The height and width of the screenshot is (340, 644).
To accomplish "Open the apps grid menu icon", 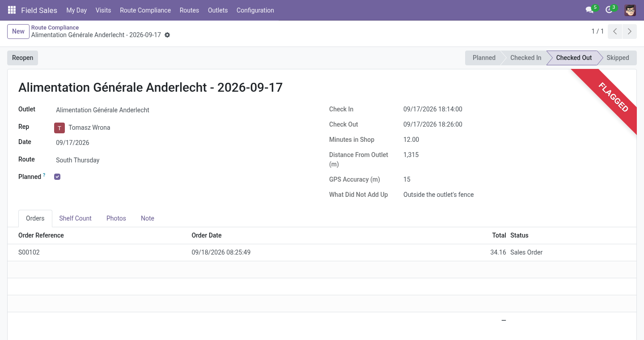I will (12, 10).
